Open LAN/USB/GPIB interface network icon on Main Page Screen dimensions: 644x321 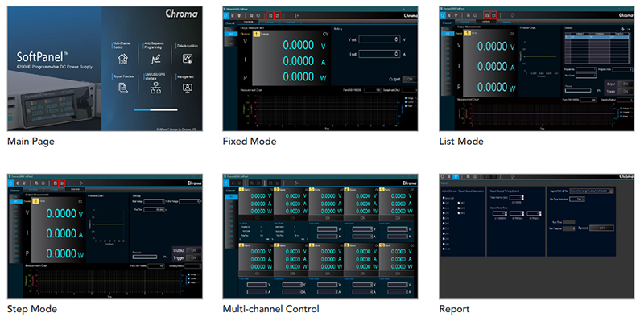point(155,88)
